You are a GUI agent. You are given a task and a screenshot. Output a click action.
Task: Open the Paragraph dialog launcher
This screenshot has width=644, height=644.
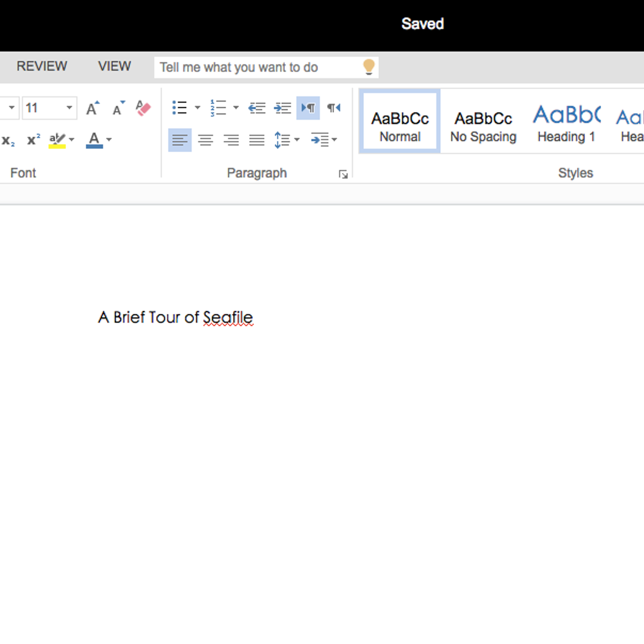point(343,174)
